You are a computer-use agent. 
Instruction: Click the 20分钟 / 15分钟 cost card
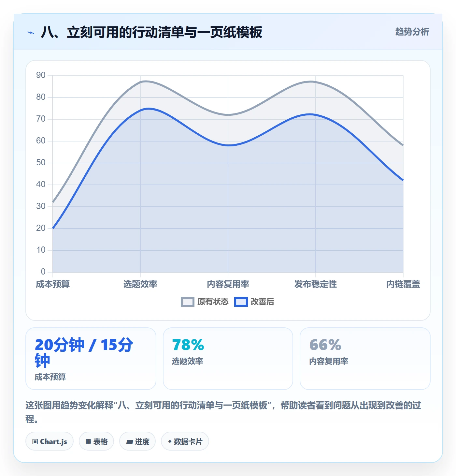coord(91,359)
